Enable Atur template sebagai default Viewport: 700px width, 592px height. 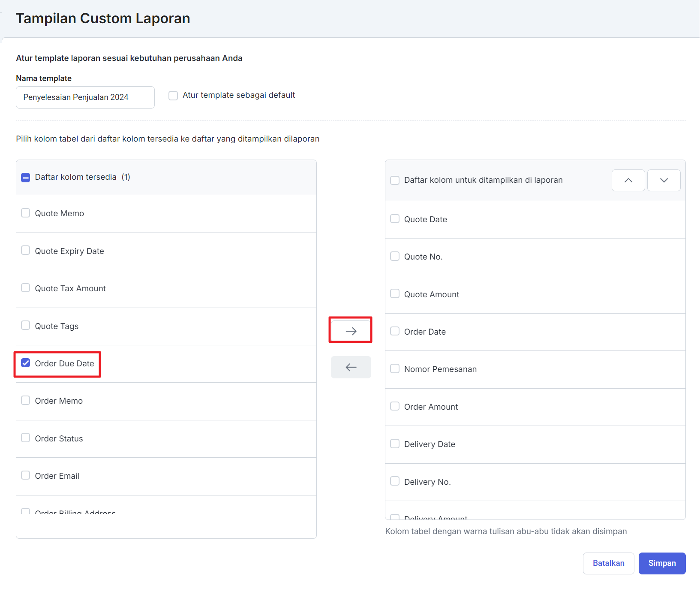click(x=173, y=96)
